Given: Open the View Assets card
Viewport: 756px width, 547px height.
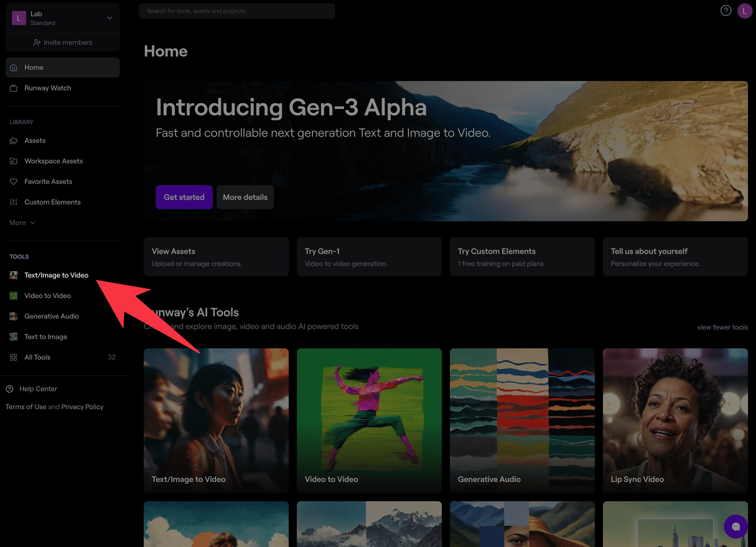Looking at the screenshot, I should click(216, 257).
